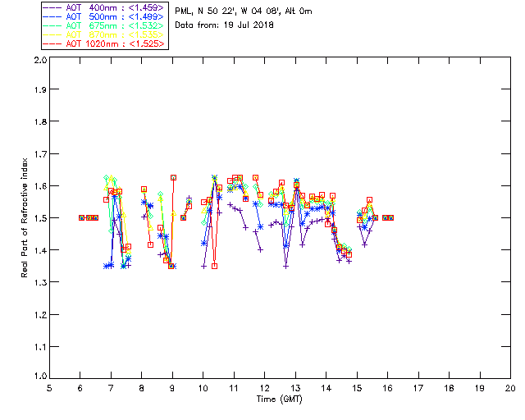
Task: Click the hour 15 time axis label
Action: point(357,388)
